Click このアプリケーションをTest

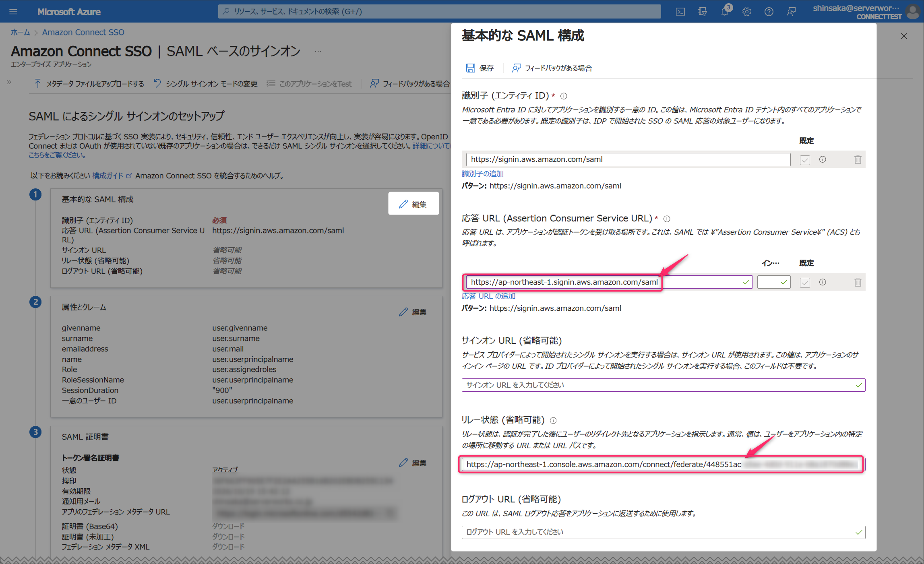[309, 84]
